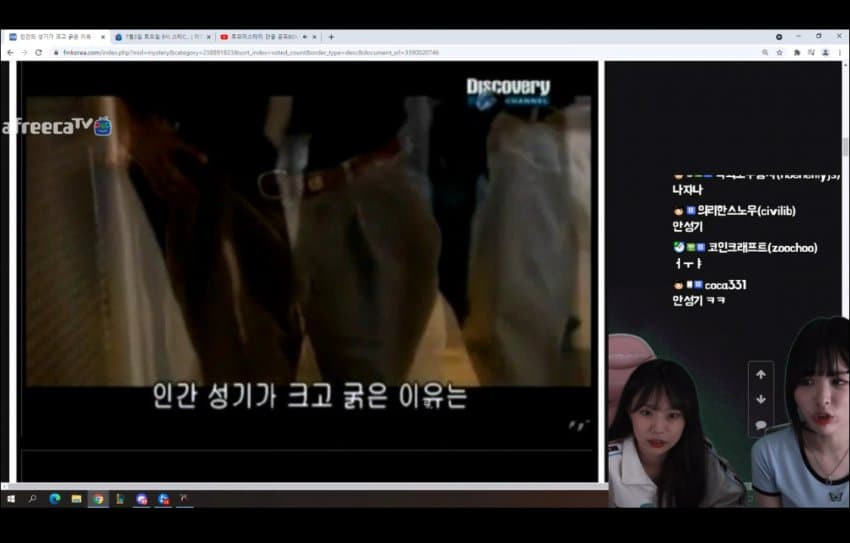Open the last dark taskbar app icon

click(184, 499)
